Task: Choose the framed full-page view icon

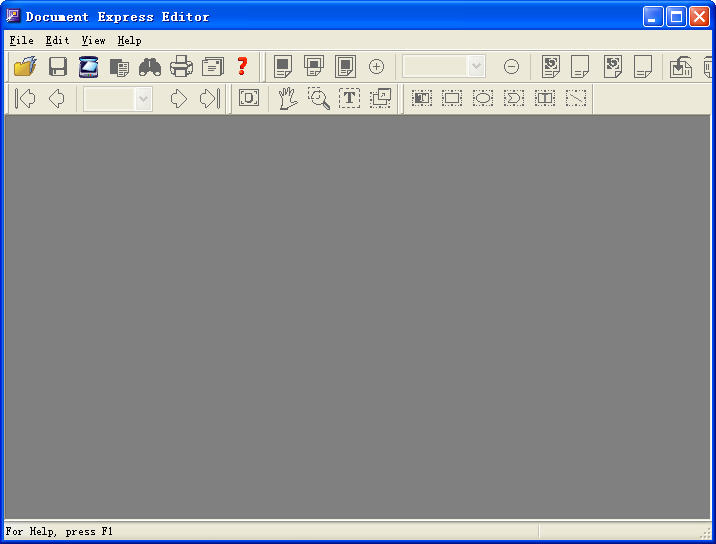Action: coord(345,67)
